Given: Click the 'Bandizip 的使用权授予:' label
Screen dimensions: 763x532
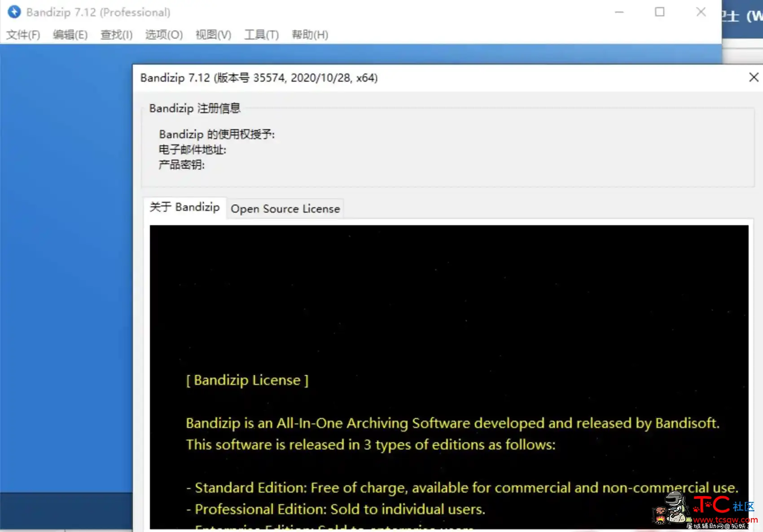Looking at the screenshot, I should [x=217, y=134].
